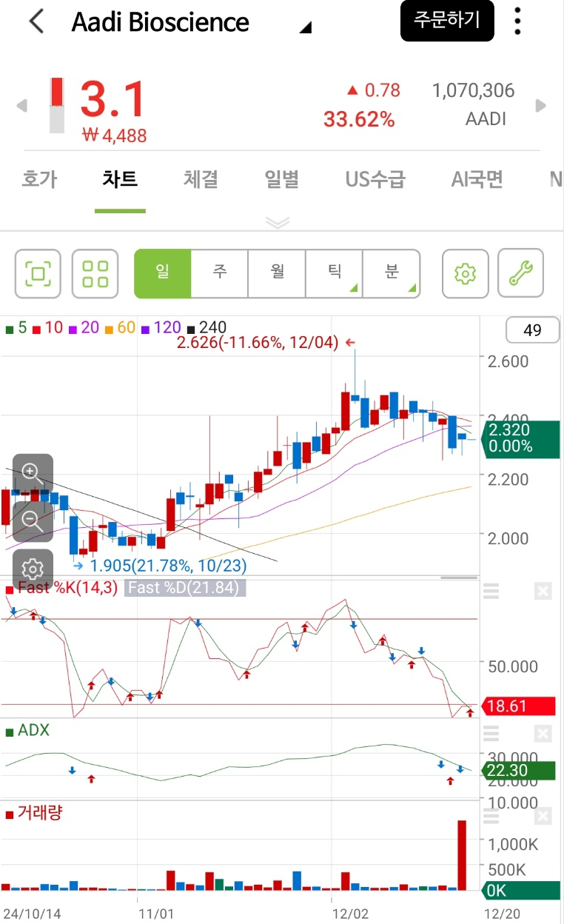
Task: Open the 일별 tab
Action: [x=282, y=179]
